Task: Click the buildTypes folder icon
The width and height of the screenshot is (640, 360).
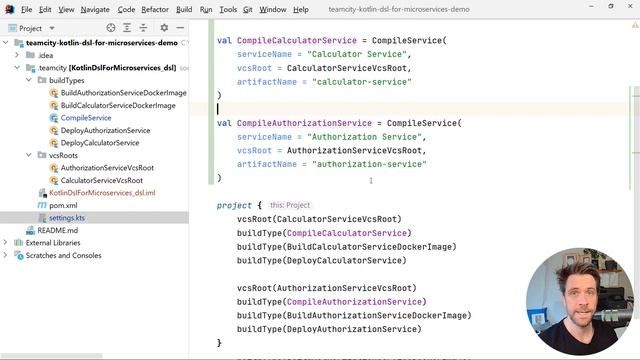Action: pos(42,80)
